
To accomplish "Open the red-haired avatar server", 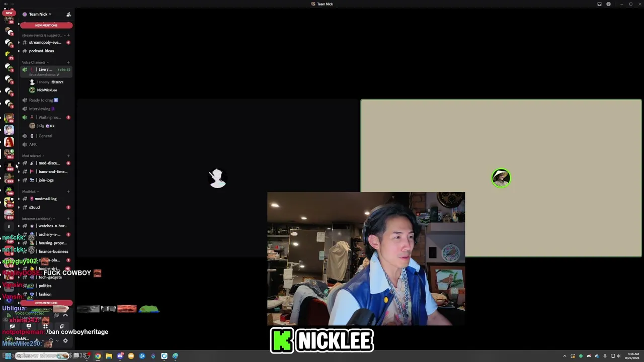I will point(9,142).
